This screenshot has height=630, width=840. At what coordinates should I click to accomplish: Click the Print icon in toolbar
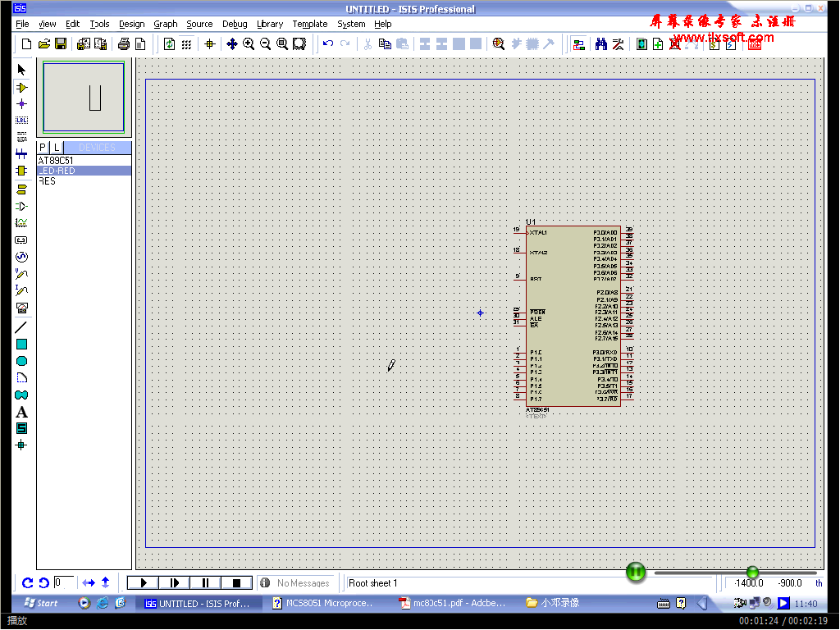point(123,44)
